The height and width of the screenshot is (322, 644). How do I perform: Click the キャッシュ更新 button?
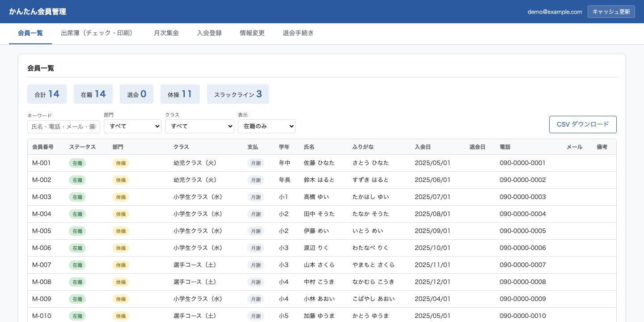point(611,12)
